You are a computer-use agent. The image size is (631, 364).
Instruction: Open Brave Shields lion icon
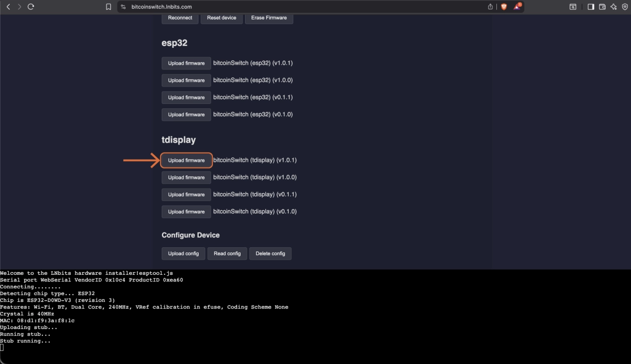tap(504, 7)
